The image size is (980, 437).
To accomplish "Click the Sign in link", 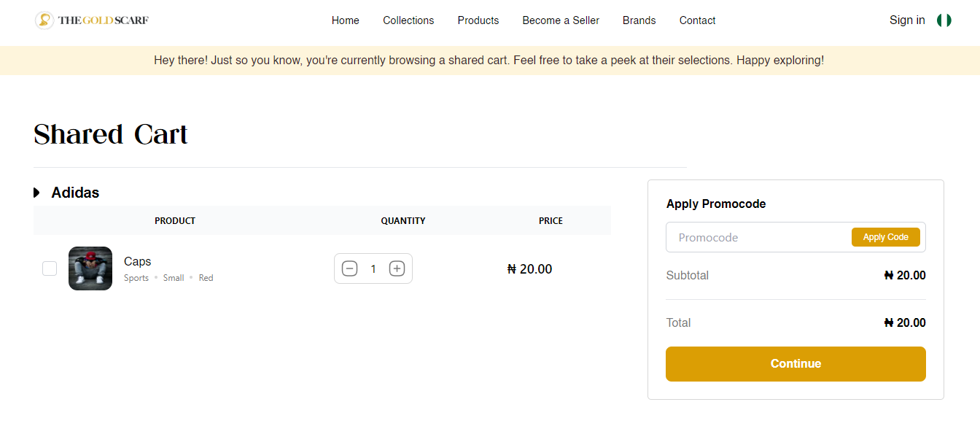I will (x=907, y=20).
